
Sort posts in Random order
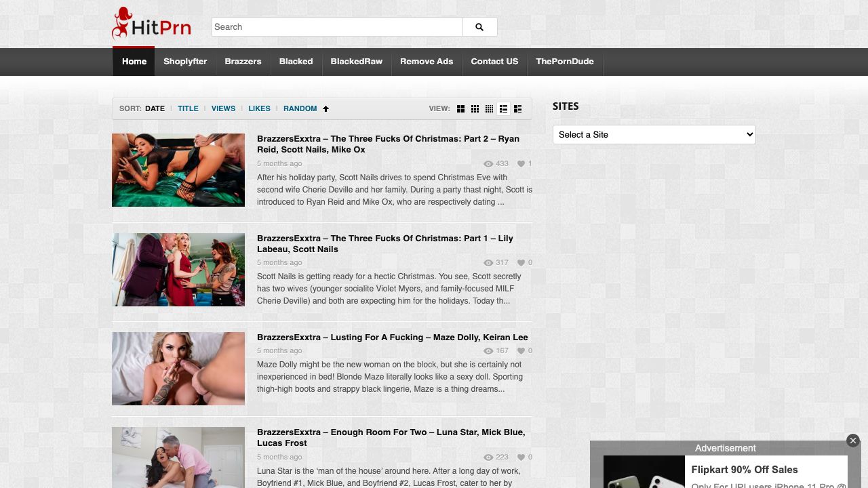(x=300, y=108)
